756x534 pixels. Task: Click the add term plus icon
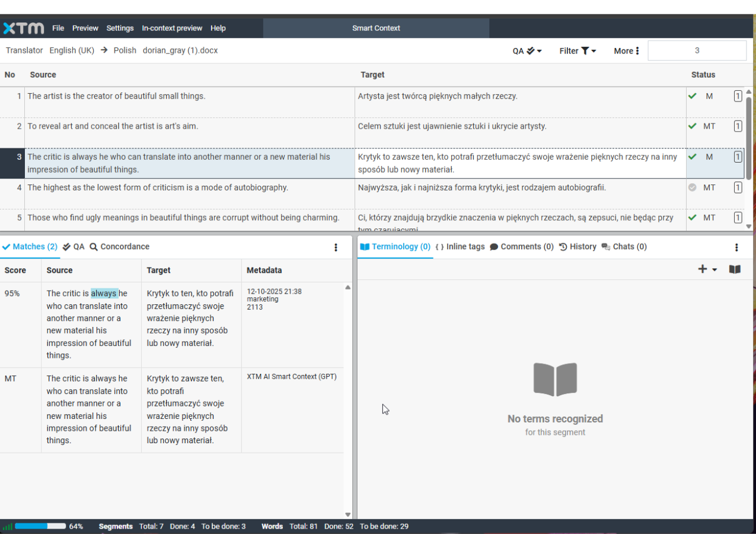(x=703, y=269)
